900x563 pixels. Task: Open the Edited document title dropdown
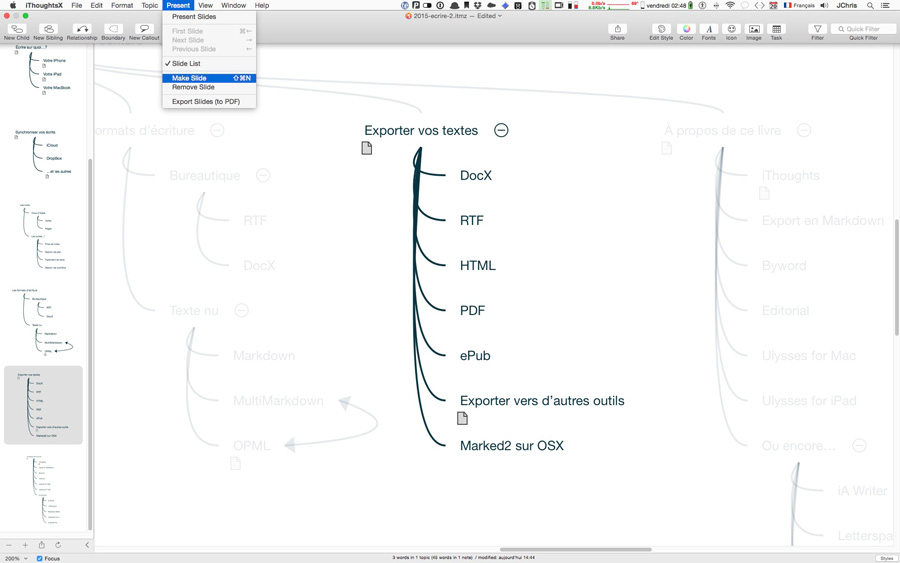[490, 16]
